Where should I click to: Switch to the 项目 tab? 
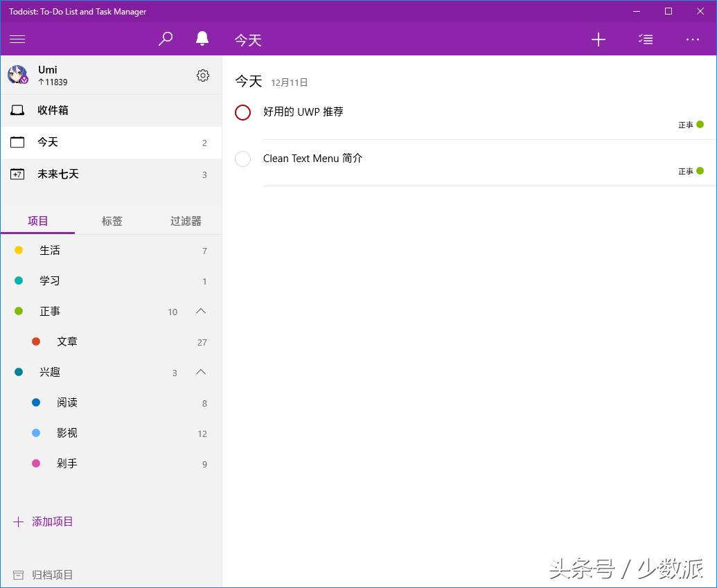(38, 222)
